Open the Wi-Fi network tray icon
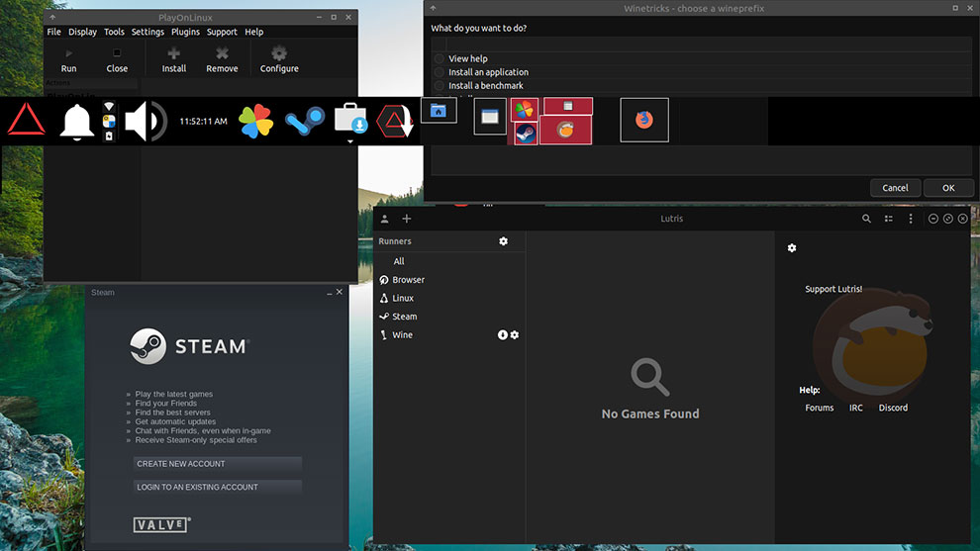The height and width of the screenshot is (551, 980). point(109,106)
